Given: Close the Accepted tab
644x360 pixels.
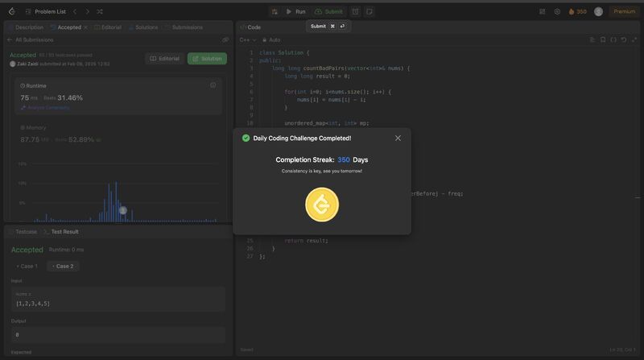Looking at the screenshot, I should coord(85,27).
